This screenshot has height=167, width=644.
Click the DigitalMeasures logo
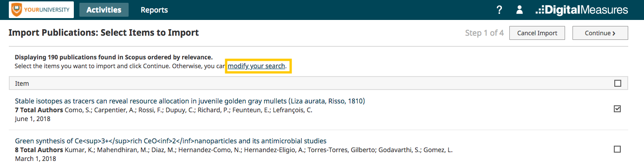[582, 10]
